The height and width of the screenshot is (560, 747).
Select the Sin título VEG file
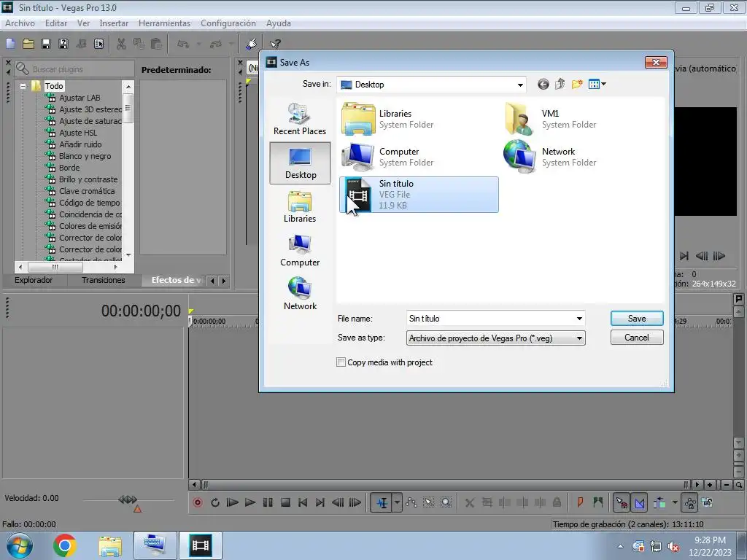(419, 194)
